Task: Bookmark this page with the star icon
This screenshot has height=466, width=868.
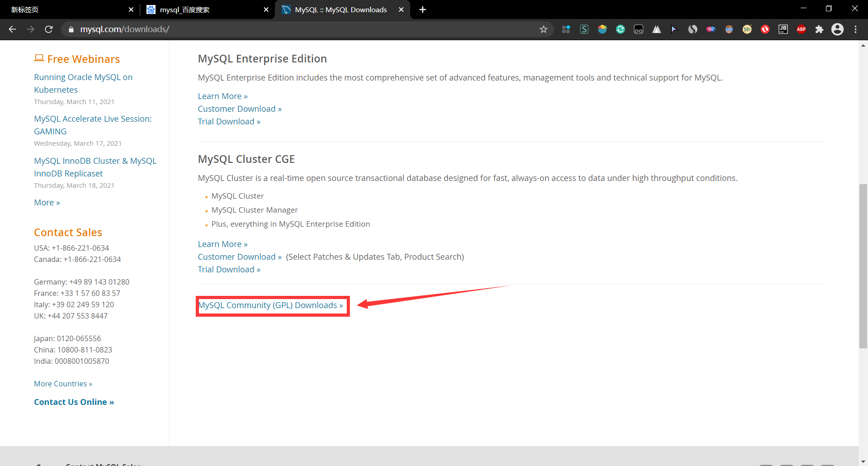Action: (x=543, y=29)
